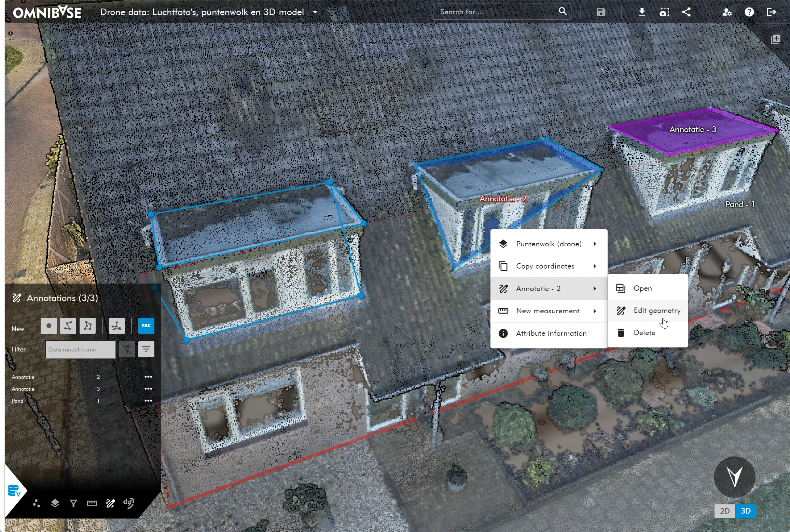The height and width of the screenshot is (532, 790).
Task: Take a screenshot with the camera icon
Action: point(664,12)
